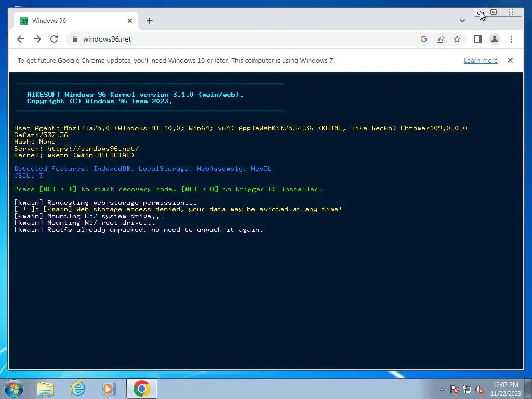This screenshot has width=532, height=399.
Task: Expand the tab search chevron
Action: (462, 21)
